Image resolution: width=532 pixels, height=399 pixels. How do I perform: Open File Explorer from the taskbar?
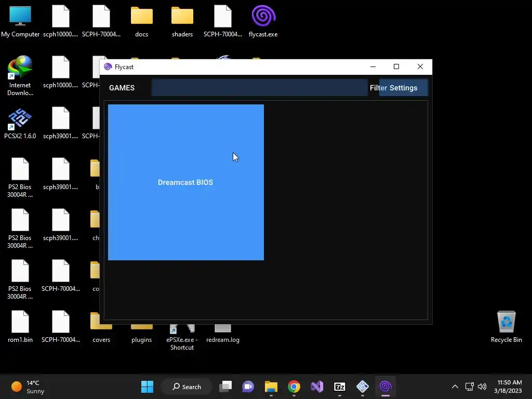[271, 387]
